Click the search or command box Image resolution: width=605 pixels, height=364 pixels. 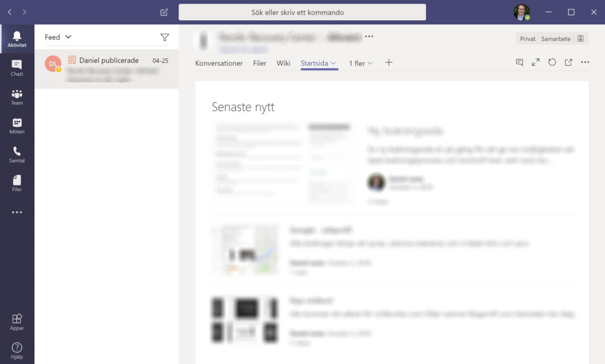point(302,12)
